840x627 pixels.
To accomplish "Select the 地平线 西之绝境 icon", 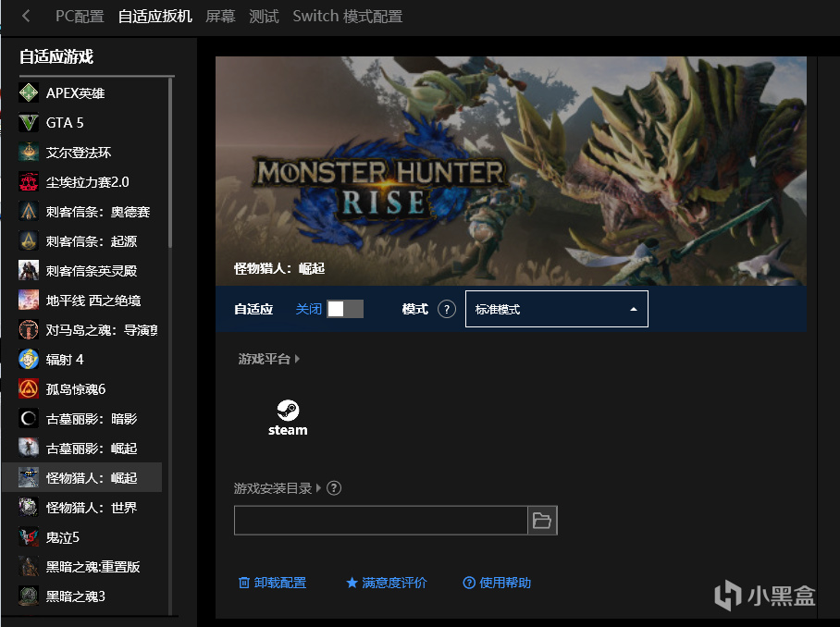I will (29, 301).
